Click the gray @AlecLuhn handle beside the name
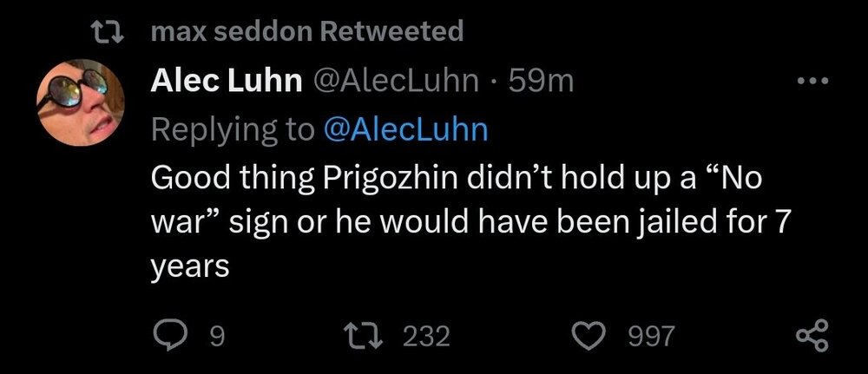 396,82
